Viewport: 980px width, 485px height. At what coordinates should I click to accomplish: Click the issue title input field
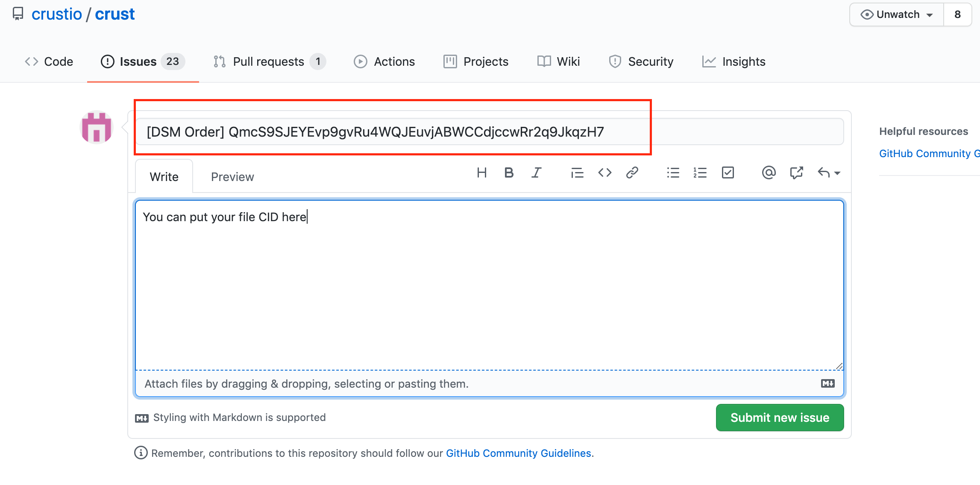pos(489,132)
